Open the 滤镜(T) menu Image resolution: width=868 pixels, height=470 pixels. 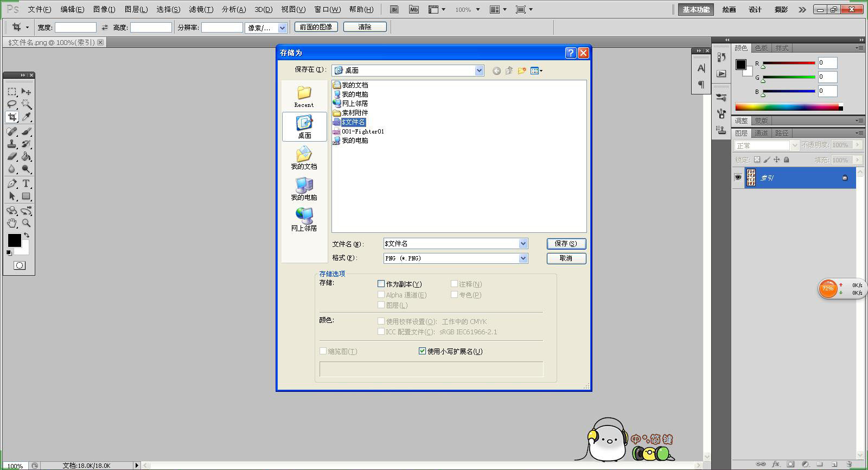(201, 9)
